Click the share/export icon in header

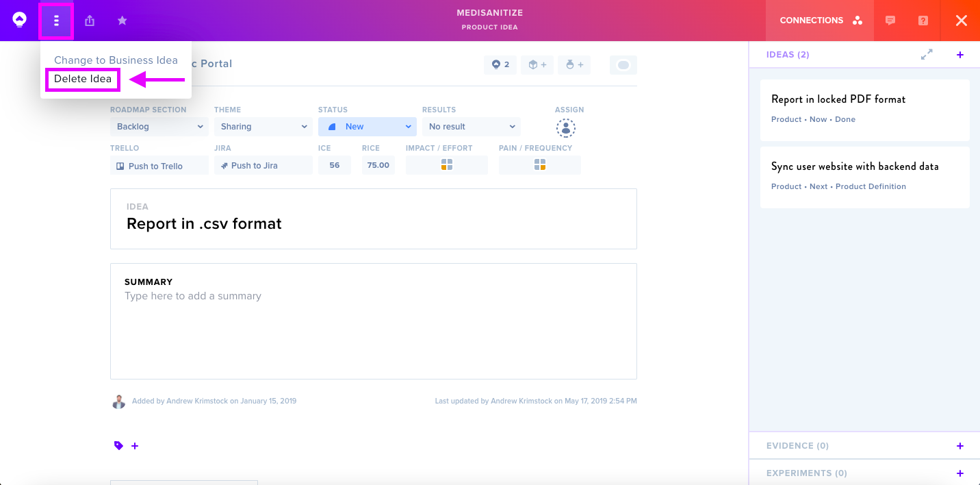click(x=90, y=21)
